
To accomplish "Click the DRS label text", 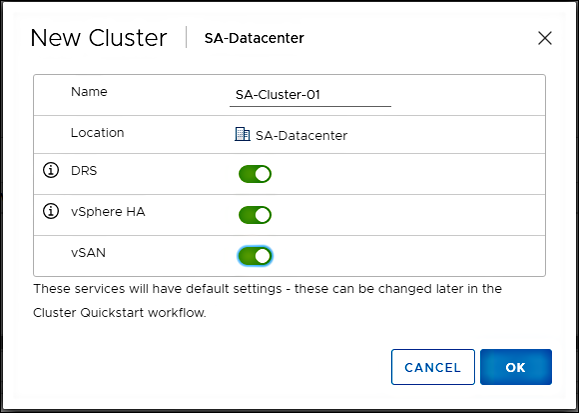I will (x=84, y=171).
